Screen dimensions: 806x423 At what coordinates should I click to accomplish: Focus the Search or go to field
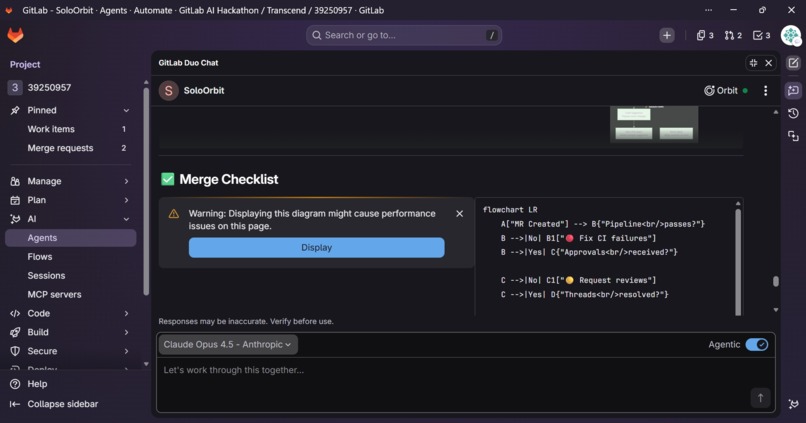404,35
